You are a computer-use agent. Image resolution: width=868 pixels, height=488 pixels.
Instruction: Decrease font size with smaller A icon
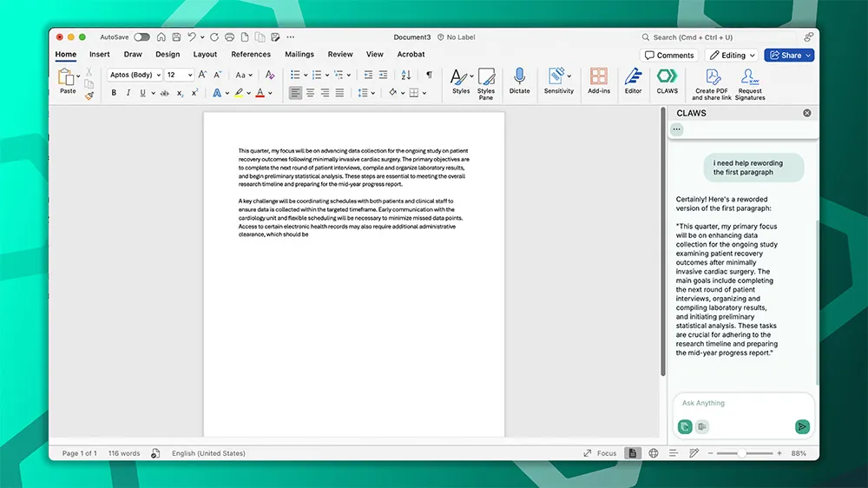point(218,75)
